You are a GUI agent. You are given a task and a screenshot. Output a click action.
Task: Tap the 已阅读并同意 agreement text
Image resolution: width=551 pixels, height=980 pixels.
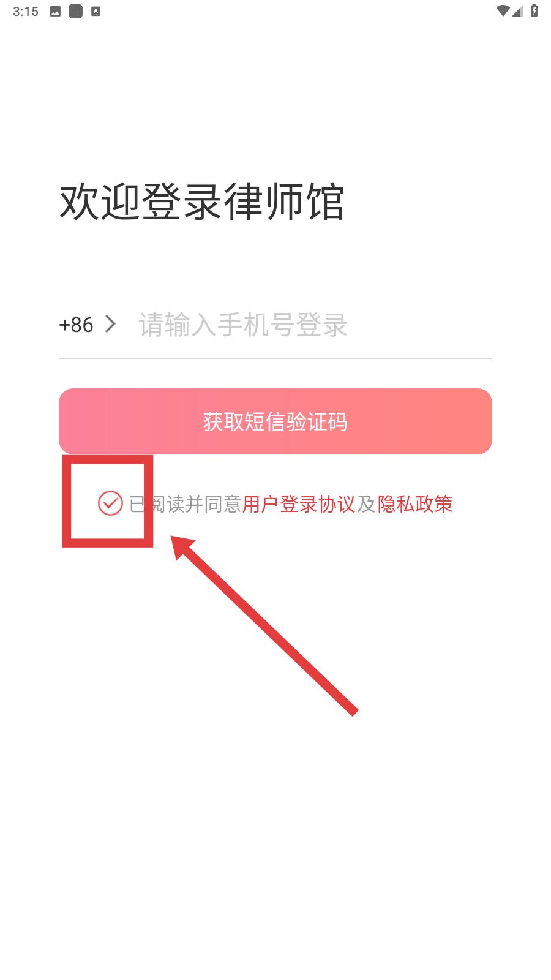pyautogui.click(x=185, y=504)
